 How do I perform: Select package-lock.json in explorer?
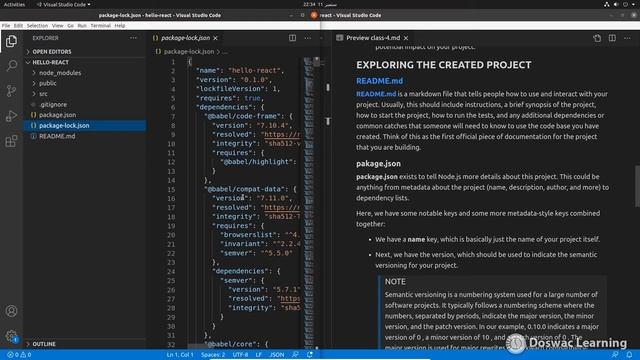84,126
